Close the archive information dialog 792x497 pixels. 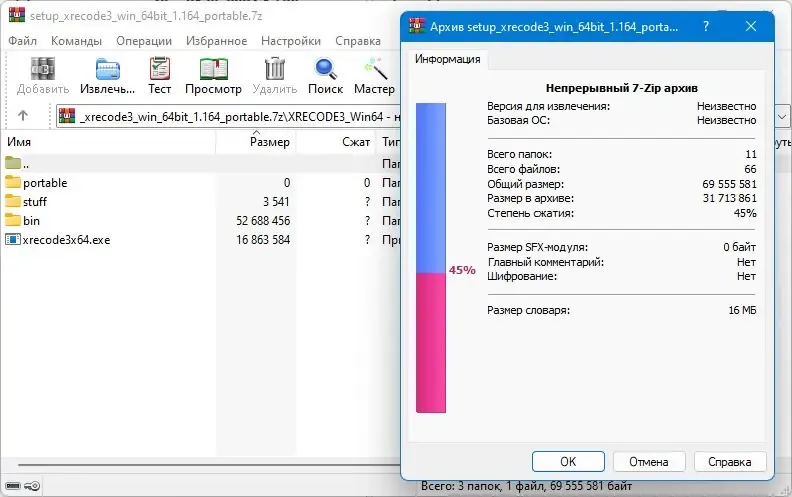[751, 26]
